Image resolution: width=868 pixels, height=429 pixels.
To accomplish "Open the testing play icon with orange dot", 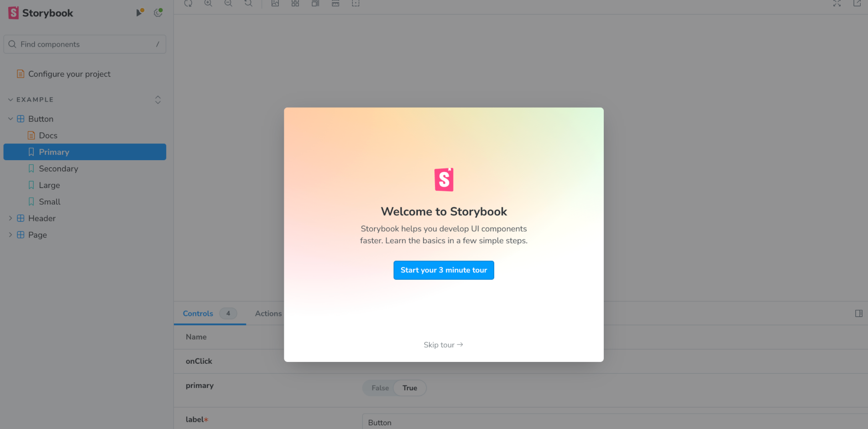I will [140, 12].
